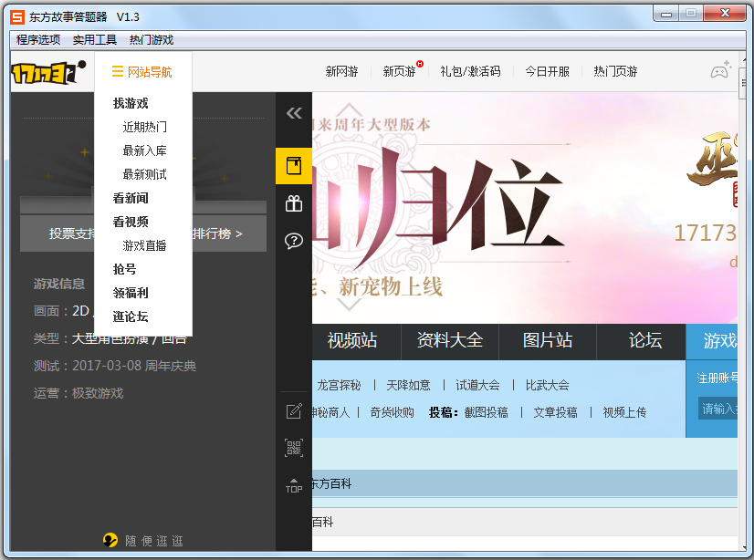Click the 礼包/激活码 link
Viewport: 754px width, 560px height.
tap(470, 72)
